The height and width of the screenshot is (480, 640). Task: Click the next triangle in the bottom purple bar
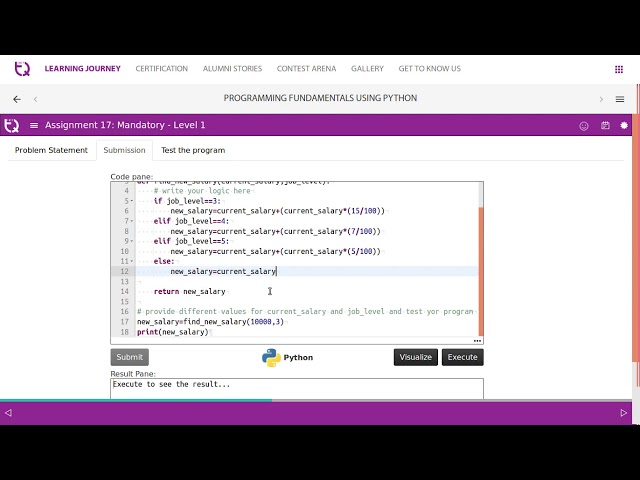click(623, 413)
